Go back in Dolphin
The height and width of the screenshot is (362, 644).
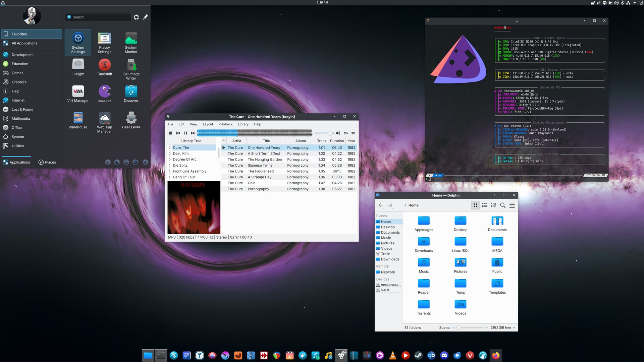point(381,205)
